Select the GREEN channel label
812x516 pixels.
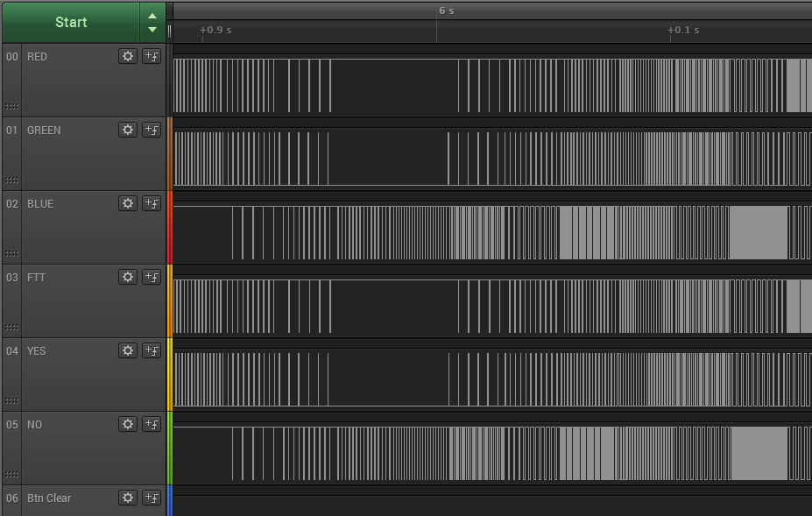pyautogui.click(x=44, y=130)
